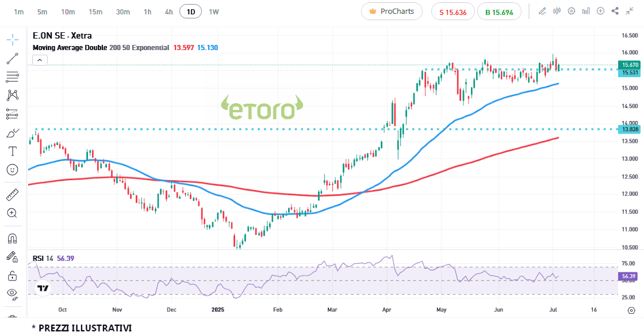Click the Buy price button B 15.694
This screenshot has width=644, height=334.
point(499,12)
